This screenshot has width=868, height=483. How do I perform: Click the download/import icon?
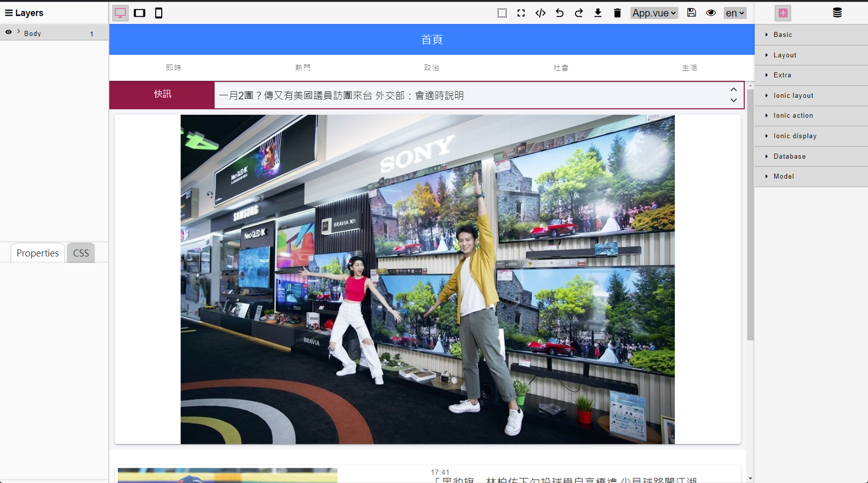pyautogui.click(x=598, y=13)
